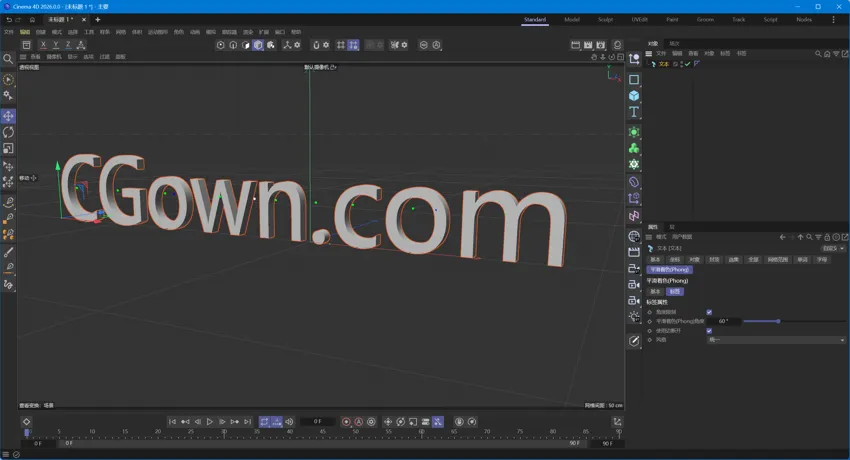This screenshot has height=460, width=850.
Task: Click the Cube primitive icon
Action: 634,96
